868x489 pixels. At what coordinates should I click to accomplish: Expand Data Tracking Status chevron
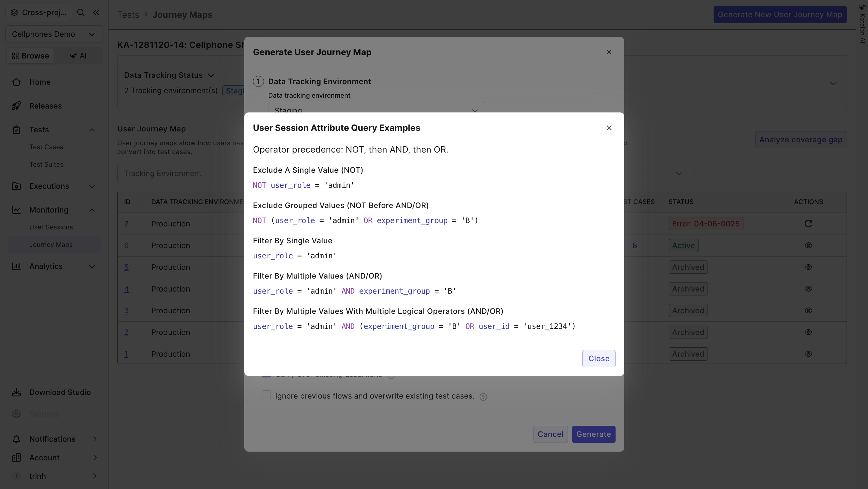pos(211,75)
